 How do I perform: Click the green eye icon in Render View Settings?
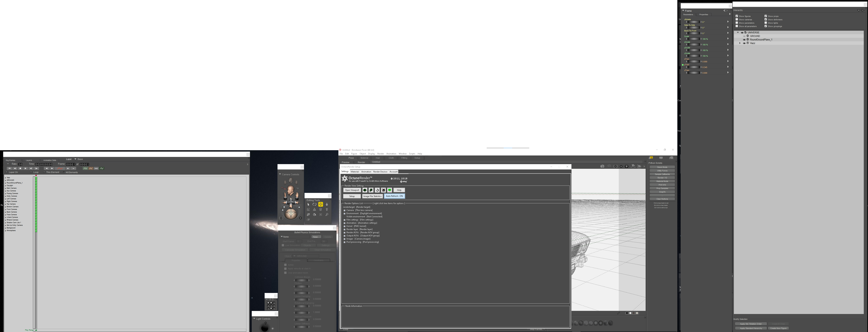click(365, 190)
